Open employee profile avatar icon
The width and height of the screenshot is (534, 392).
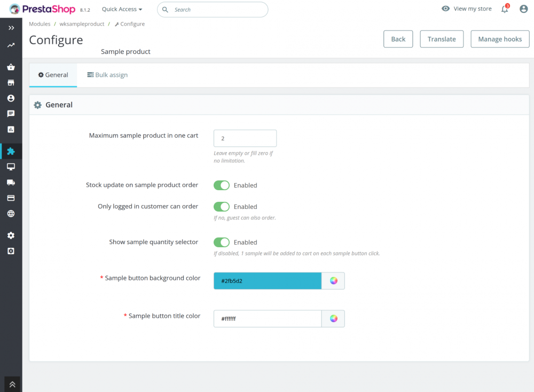pyautogui.click(x=524, y=9)
